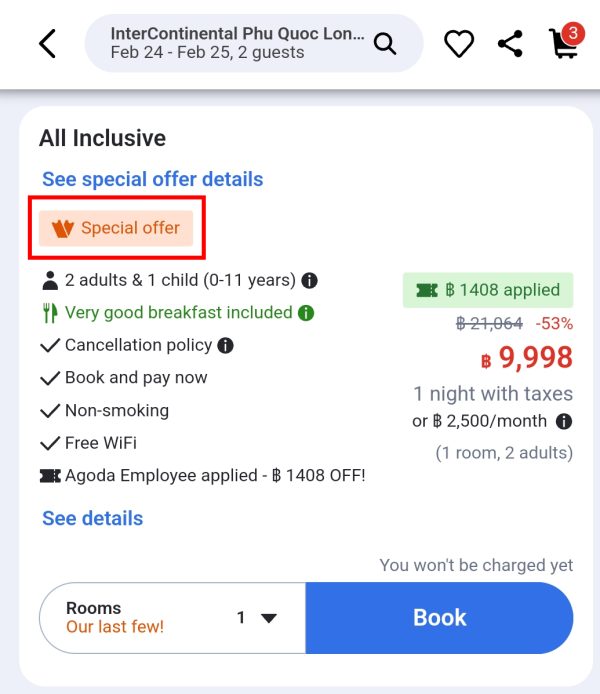The height and width of the screenshot is (694, 600).
Task: Tap the Special offer badge
Action: [x=116, y=228]
